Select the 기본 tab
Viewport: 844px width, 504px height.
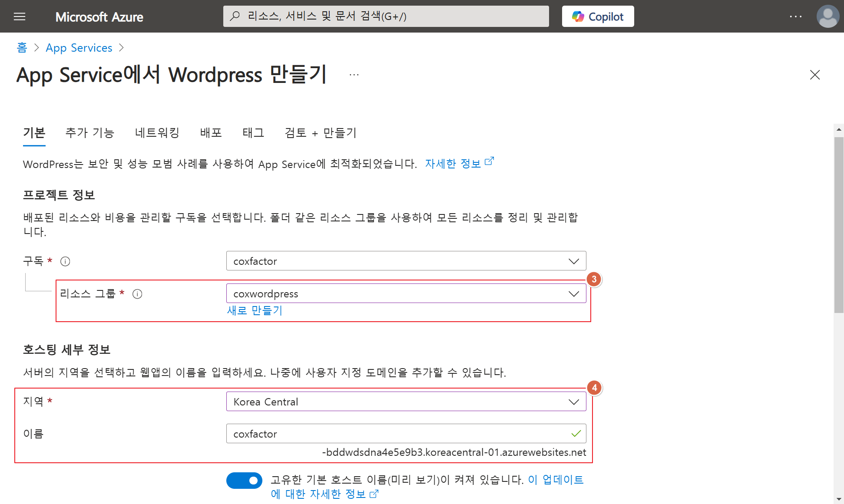click(x=34, y=132)
